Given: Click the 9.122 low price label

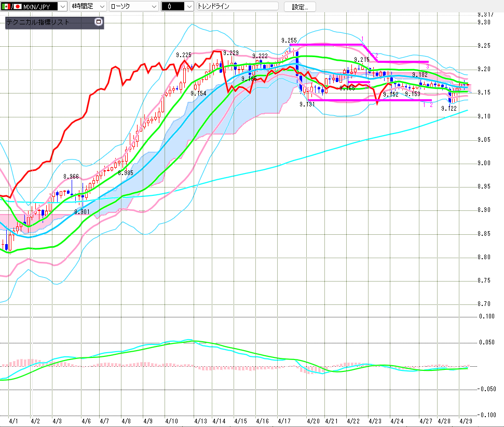Looking at the screenshot, I should click(449, 108).
